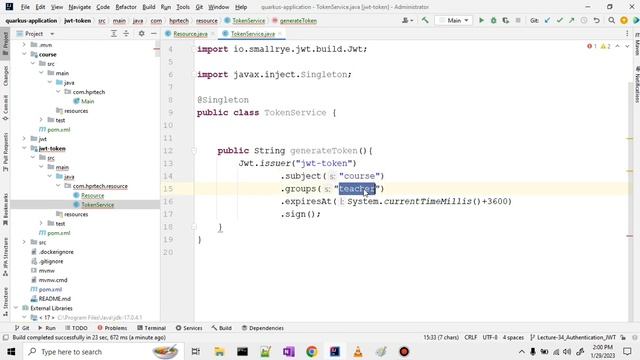The height and width of the screenshot is (360, 640).
Task: Open the Build menu
Action: tap(149, 7)
